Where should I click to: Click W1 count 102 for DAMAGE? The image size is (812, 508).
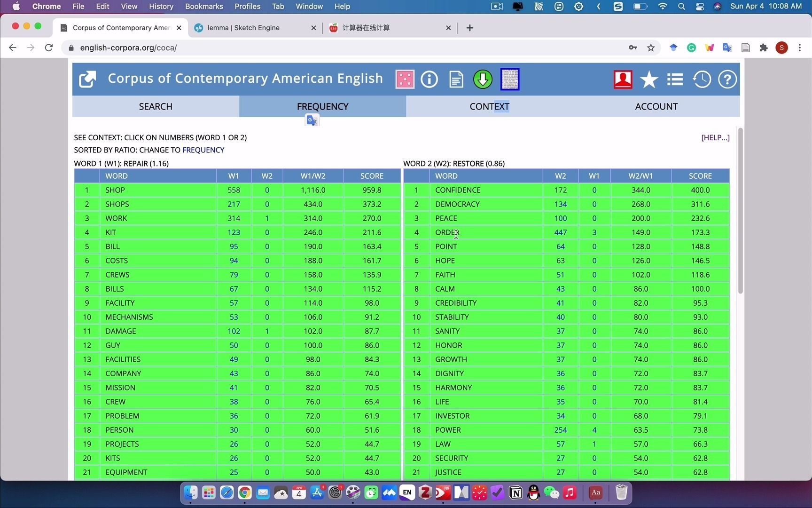click(x=234, y=331)
